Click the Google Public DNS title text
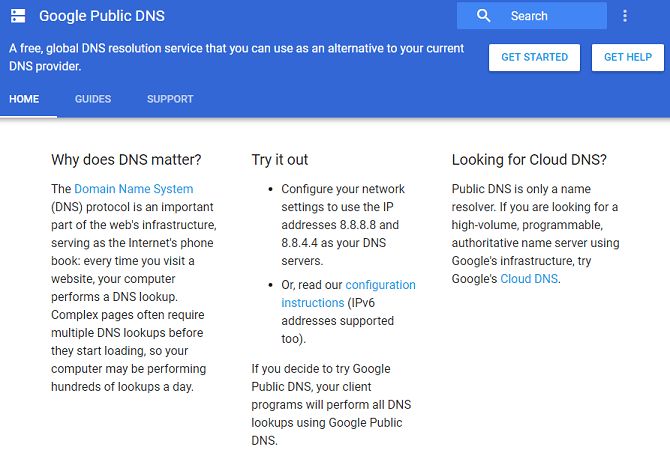Viewport: 670px width, 450px height. tap(102, 16)
